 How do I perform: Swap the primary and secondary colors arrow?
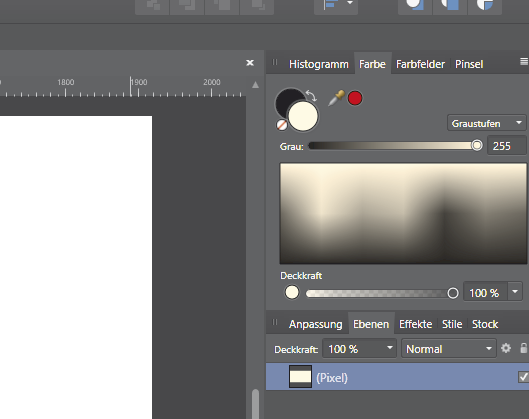tap(311, 95)
